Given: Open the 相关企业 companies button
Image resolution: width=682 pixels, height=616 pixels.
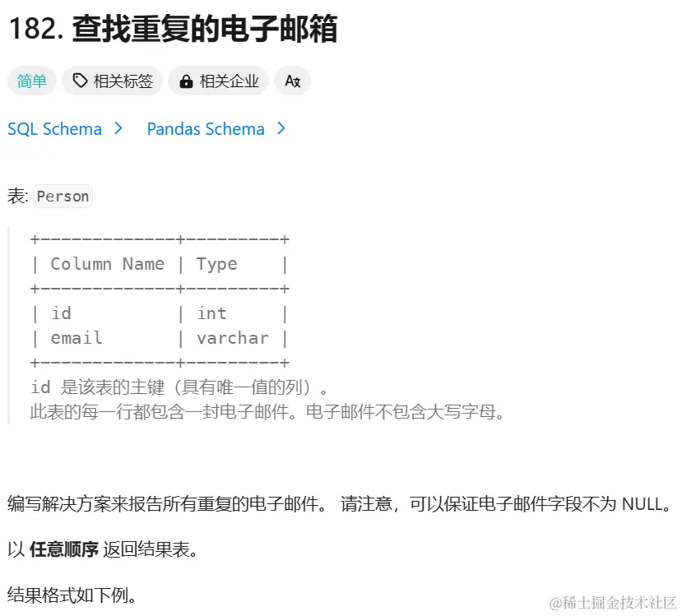Looking at the screenshot, I should click(x=218, y=81).
